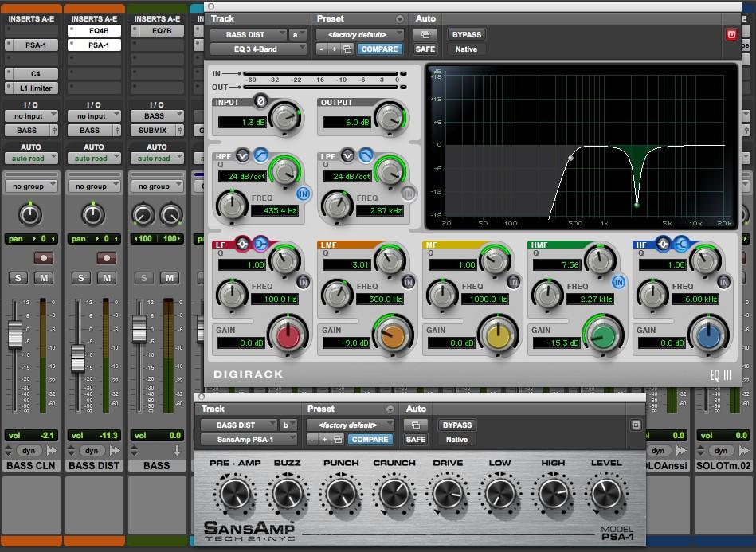Click the HPF frequency field 435.4 Hz
The height and width of the screenshot is (552, 756).
point(274,210)
